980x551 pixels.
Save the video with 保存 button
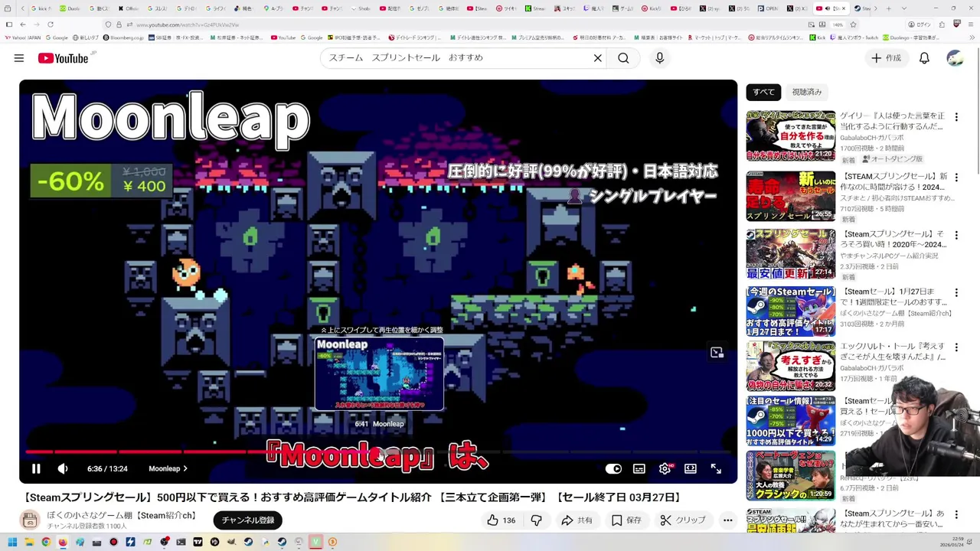[626, 520]
